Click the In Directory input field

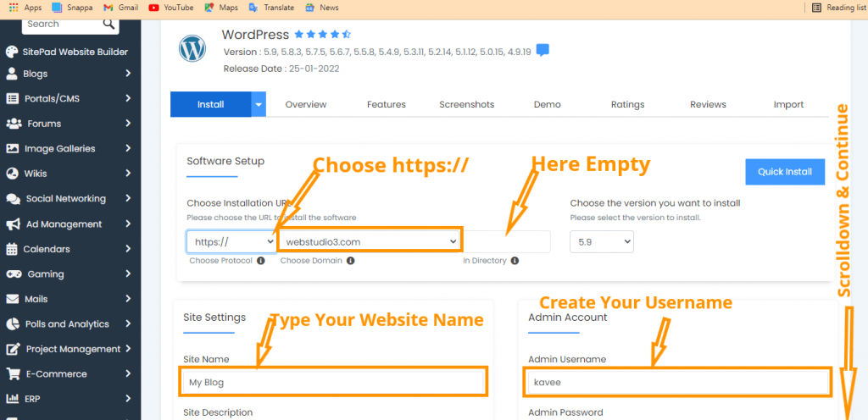click(x=507, y=241)
